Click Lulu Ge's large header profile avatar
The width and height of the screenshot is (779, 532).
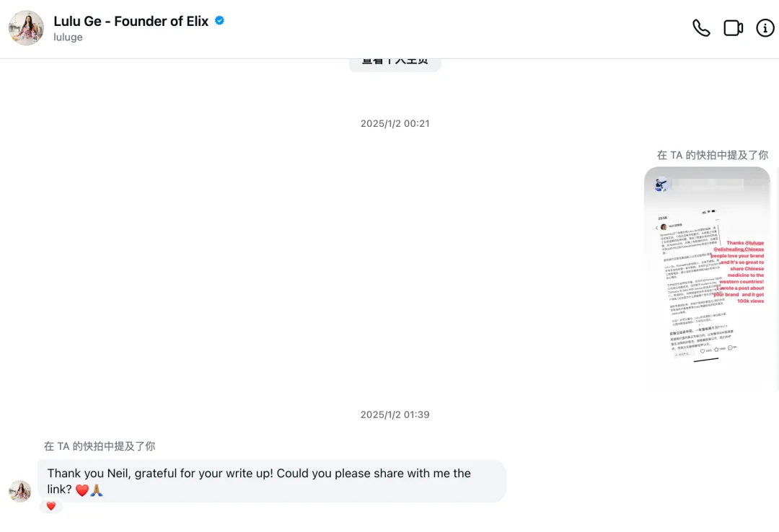tap(26, 28)
